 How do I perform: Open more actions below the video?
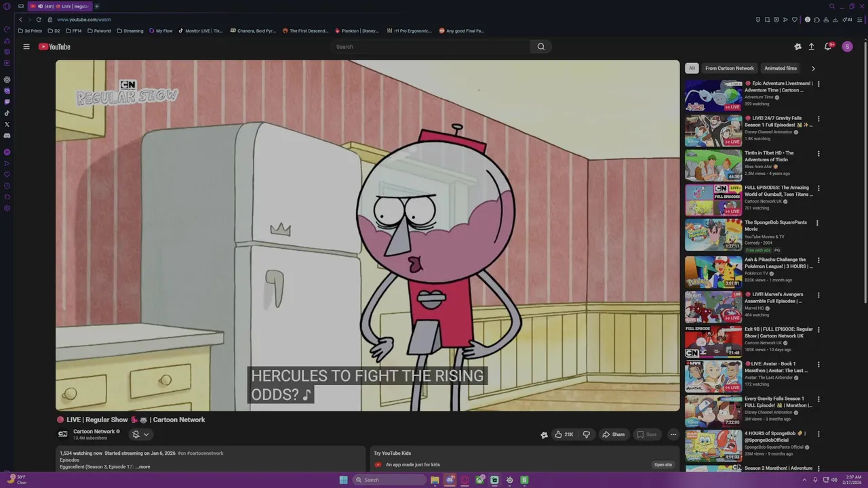coord(673,434)
